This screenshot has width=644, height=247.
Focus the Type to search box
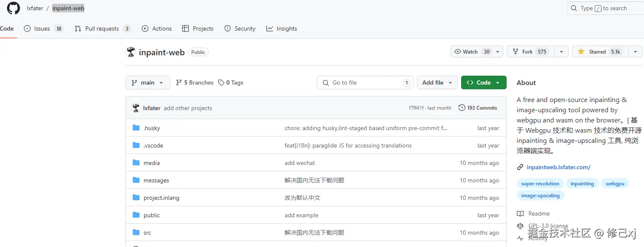click(x=606, y=8)
